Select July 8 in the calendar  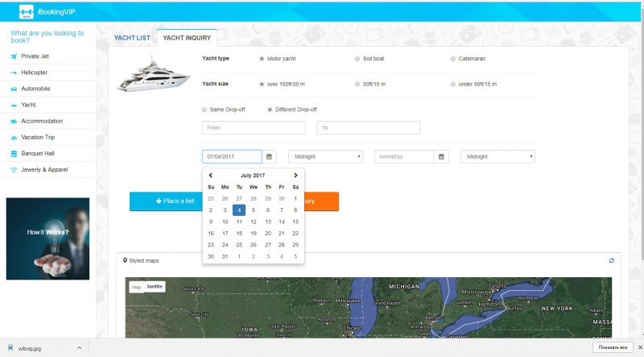coord(295,210)
